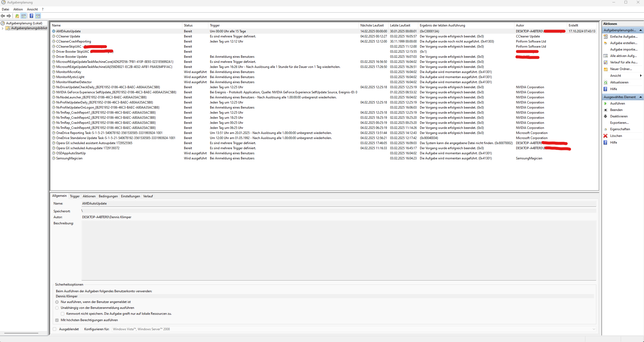Open the Aktion menu
644x342 pixels.
[x=18, y=9]
